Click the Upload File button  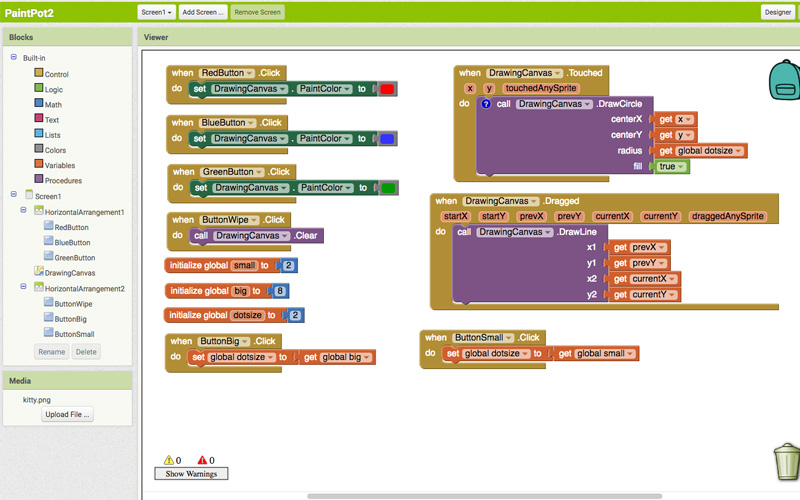coord(67,414)
